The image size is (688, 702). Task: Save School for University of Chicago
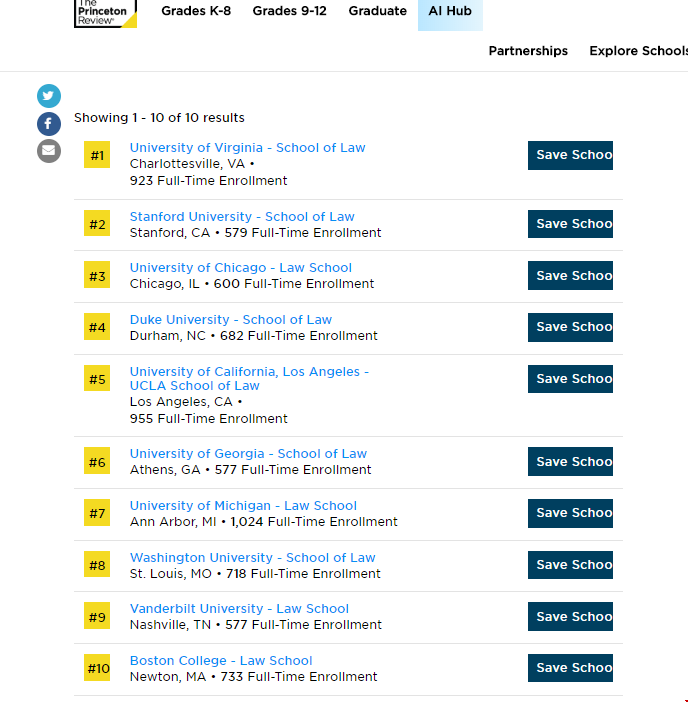[x=570, y=276]
